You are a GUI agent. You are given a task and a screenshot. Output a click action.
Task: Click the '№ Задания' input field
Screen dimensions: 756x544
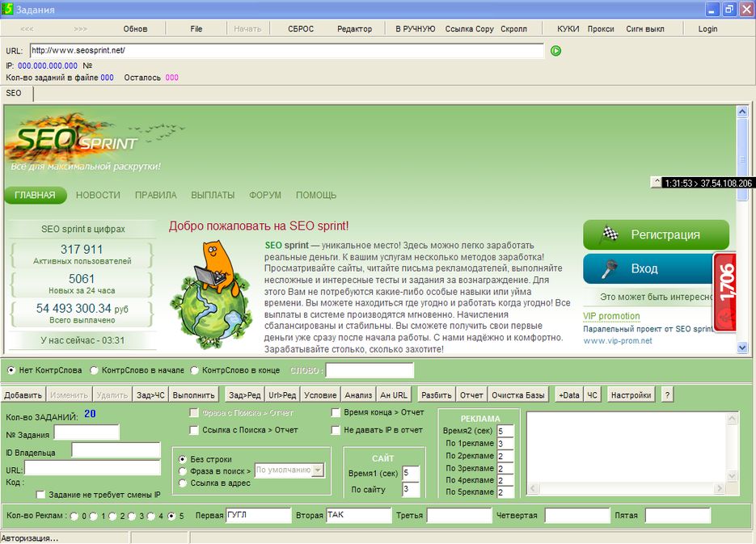[x=86, y=432]
